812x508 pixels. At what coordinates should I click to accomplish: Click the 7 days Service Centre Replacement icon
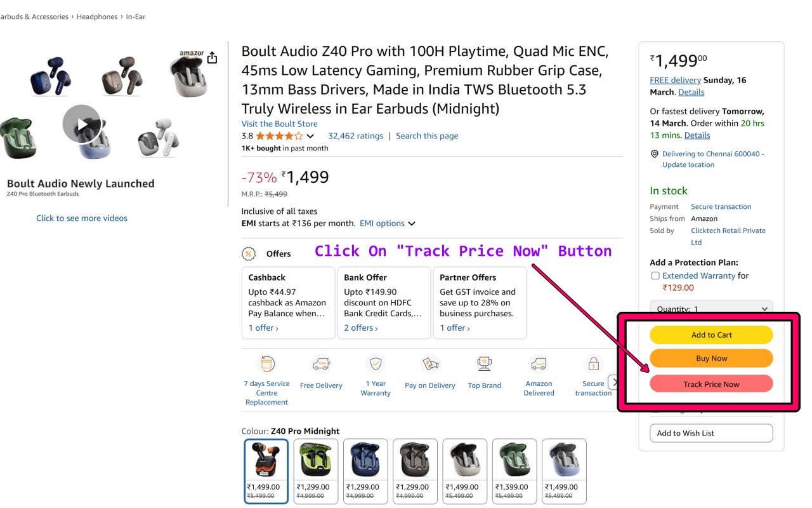pyautogui.click(x=267, y=364)
